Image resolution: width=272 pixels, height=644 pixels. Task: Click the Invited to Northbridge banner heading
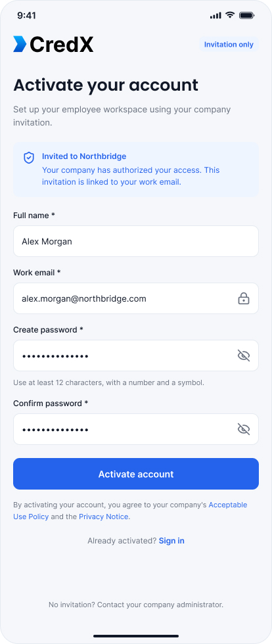[x=84, y=156]
